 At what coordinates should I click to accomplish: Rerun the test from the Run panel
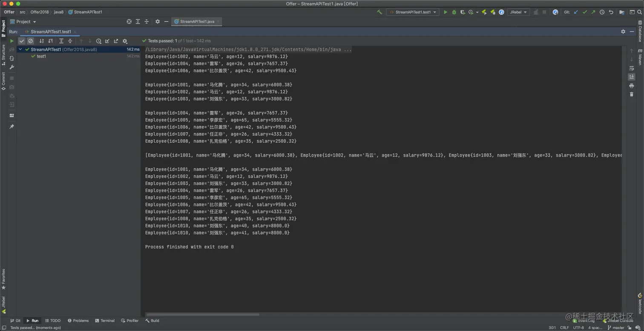[12, 41]
